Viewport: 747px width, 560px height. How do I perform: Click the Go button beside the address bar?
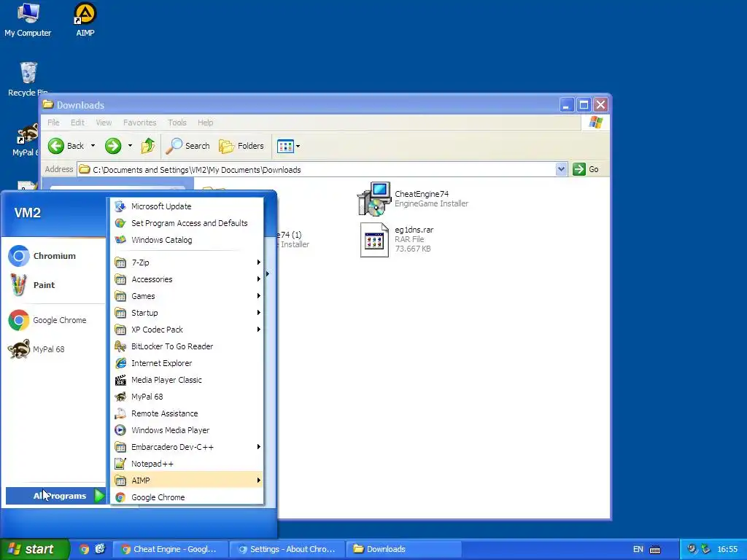click(587, 169)
